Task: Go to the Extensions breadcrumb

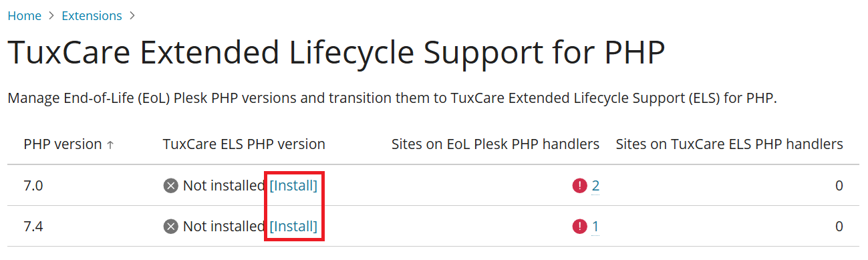Action: point(92,15)
